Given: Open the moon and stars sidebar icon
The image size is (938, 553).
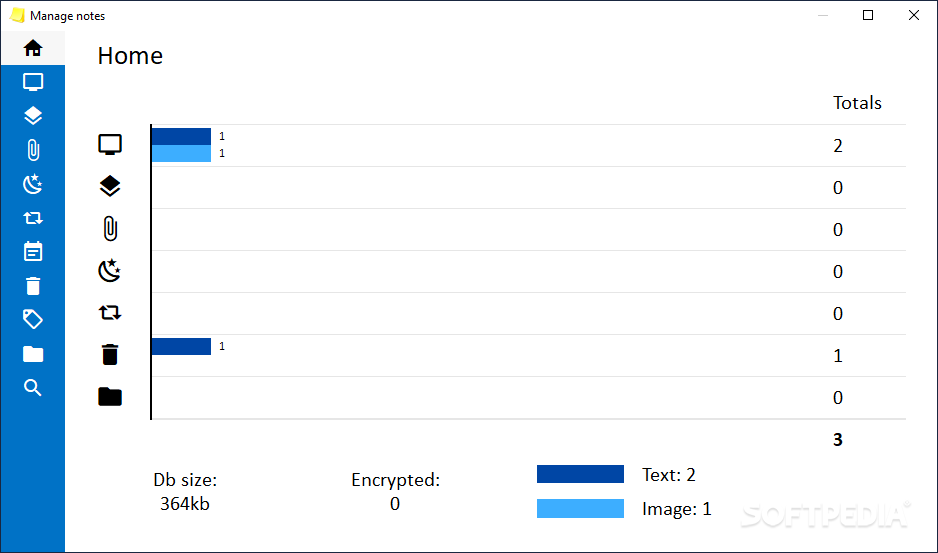Looking at the screenshot, I should (33, 184).
